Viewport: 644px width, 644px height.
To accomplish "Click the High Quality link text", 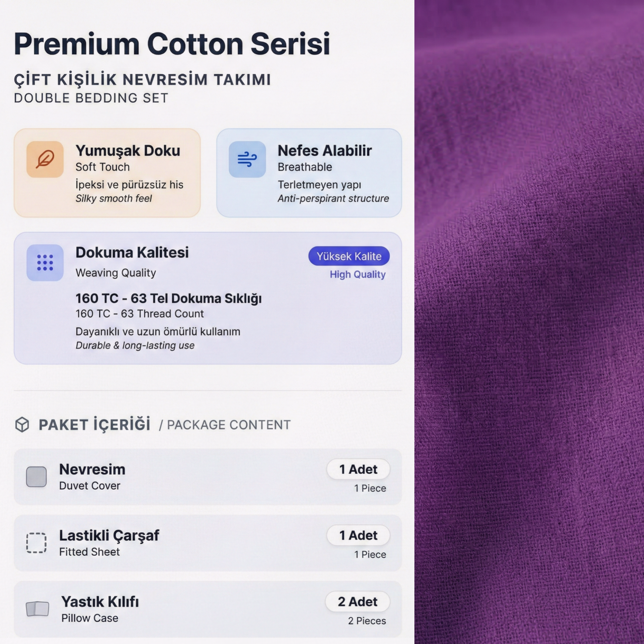I will click(357, 274).
